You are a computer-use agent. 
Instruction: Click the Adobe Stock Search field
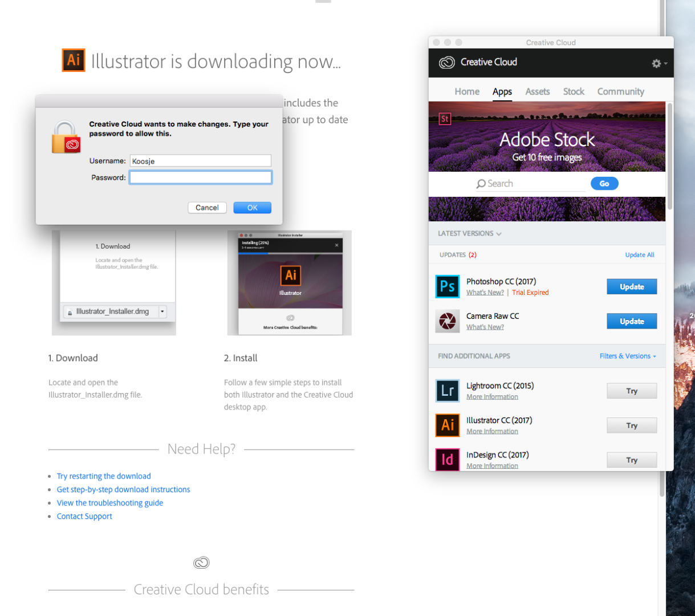click(x=530, y=184)
